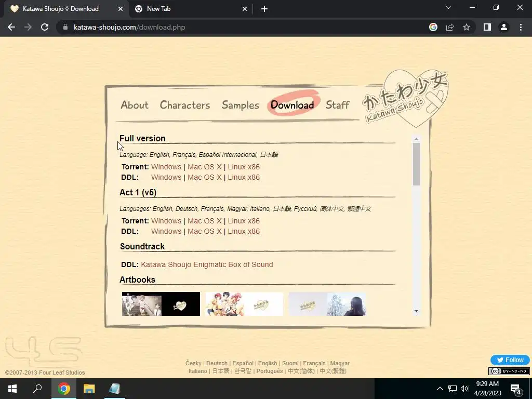Click the Twitter Follow button
This screenshot has width=532, height=399.
pyautogui.click(x=510, y=360)
